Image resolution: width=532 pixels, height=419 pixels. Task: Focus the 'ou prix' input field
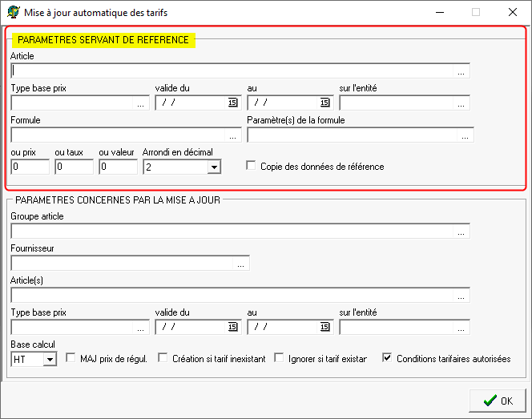[30, 167]
